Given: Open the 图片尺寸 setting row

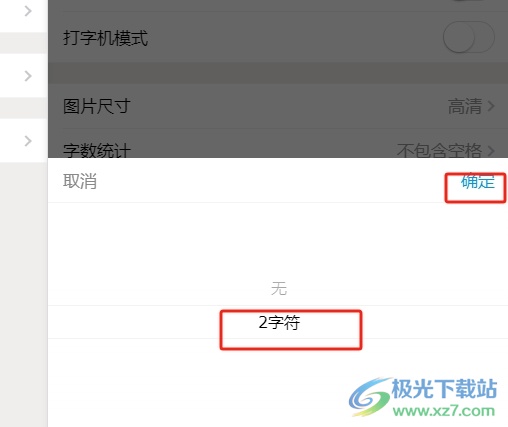Looking at the screenshot, I should coord(278,106).
